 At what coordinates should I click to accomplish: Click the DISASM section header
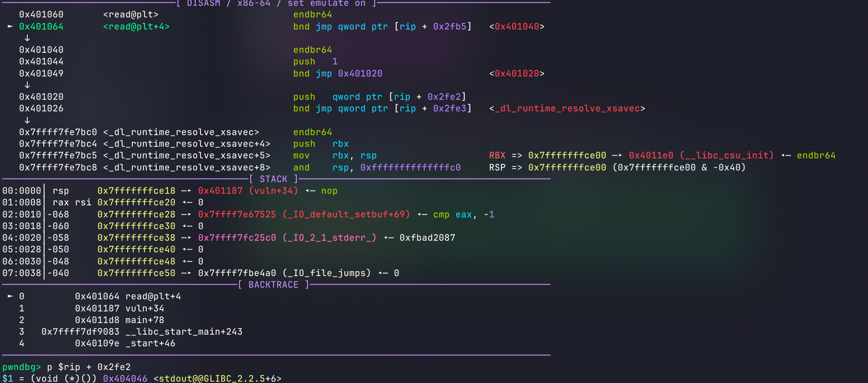[x=276, y=4]
